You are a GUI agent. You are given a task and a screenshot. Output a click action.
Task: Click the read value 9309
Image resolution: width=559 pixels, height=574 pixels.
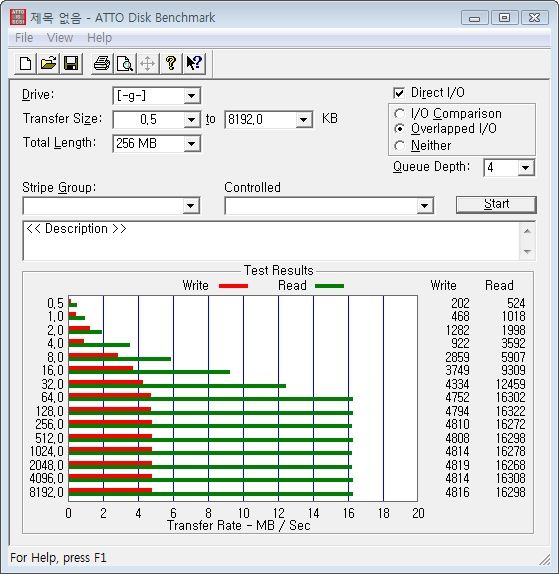pyautogui.click(x=513, y=370)
